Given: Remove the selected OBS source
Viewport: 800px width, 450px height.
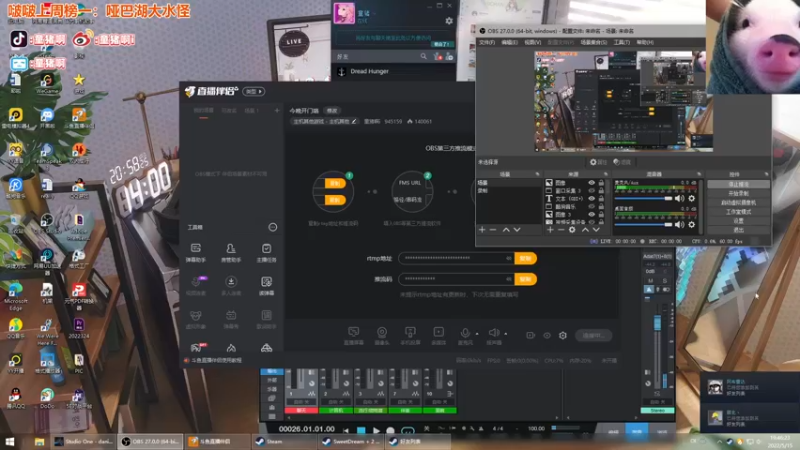Looking at the screenshot, I should pyautogui.click(x=561, y=230).
